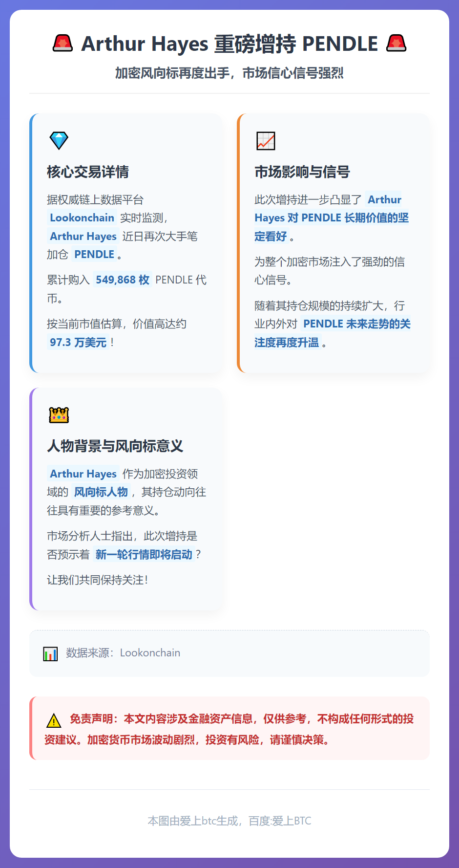Click the rising chart icon

pyautogui.click(x=266, y=141)
